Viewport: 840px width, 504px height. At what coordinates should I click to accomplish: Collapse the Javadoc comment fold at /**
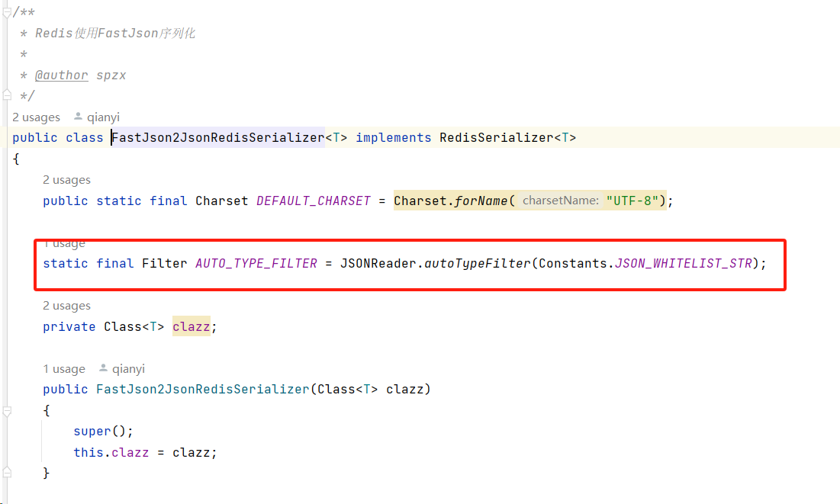pyautogui.click(x=7, y=13)
